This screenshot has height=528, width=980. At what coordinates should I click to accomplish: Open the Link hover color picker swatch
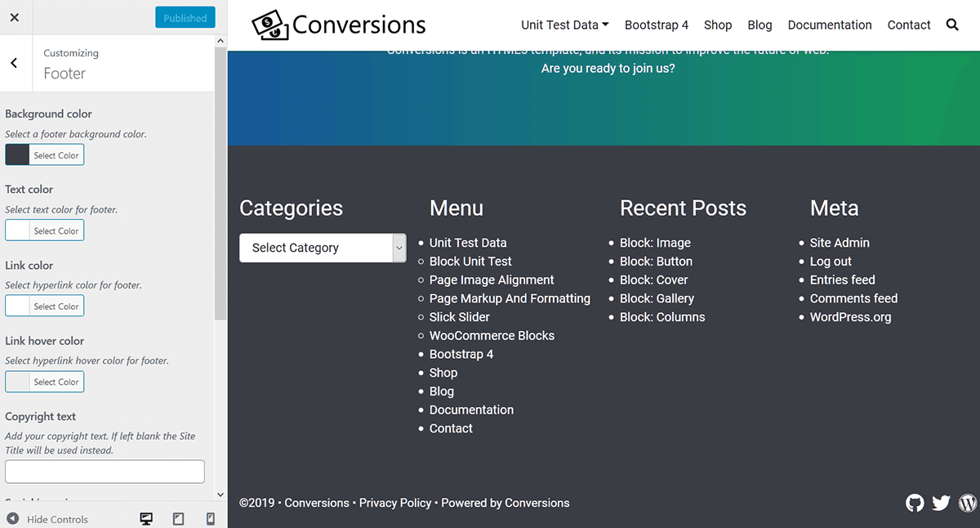pyautogui.click(x=17, y=382)
